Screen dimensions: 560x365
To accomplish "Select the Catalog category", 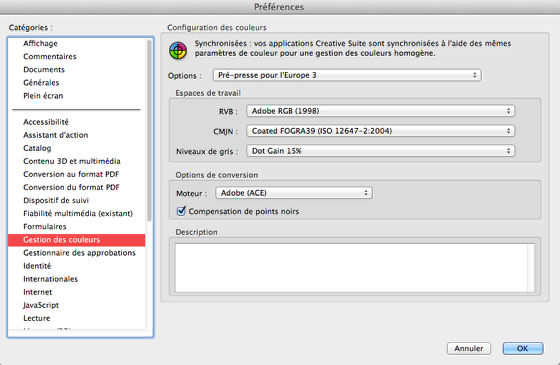I will [76, 148].
